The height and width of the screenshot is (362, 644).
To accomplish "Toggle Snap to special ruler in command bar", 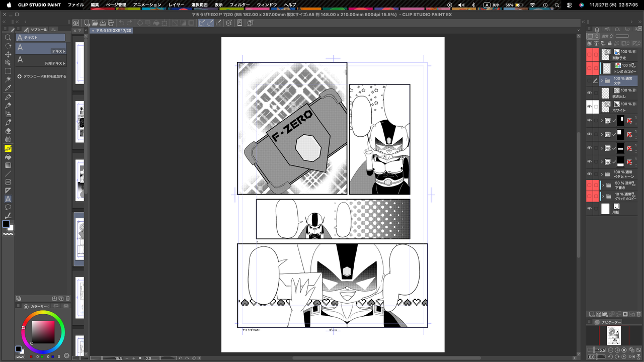I will tap(209, 23).
